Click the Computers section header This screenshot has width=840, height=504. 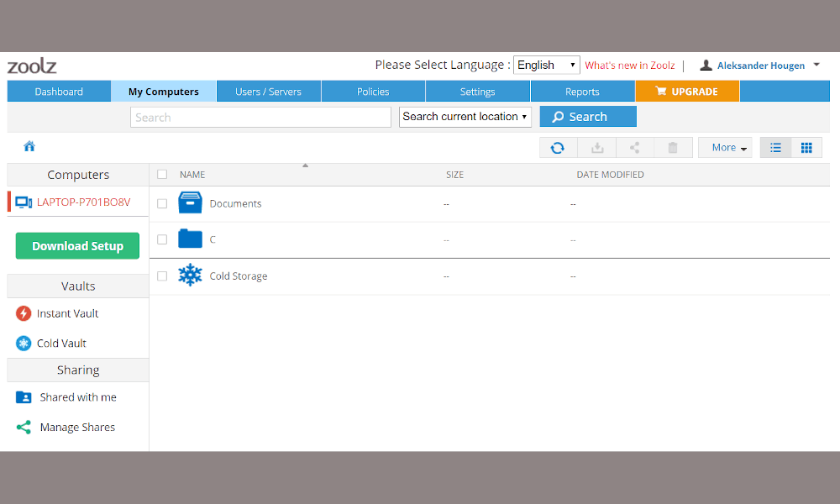(x=78, y=175)
